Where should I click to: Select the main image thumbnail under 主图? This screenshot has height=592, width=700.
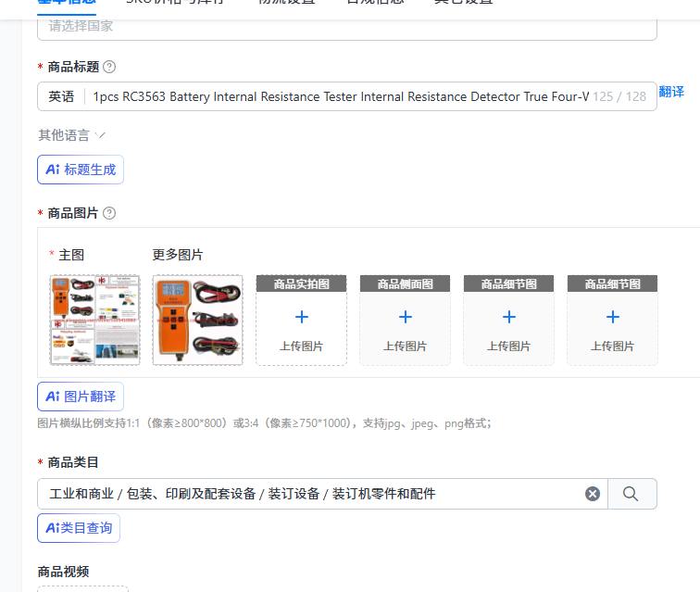coord(94,320)
